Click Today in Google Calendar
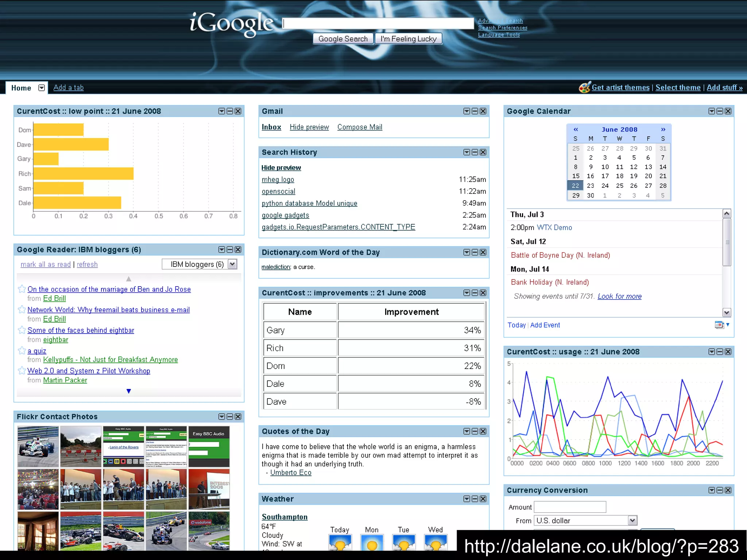The image size is (747, 560). [x=516, y=325]
